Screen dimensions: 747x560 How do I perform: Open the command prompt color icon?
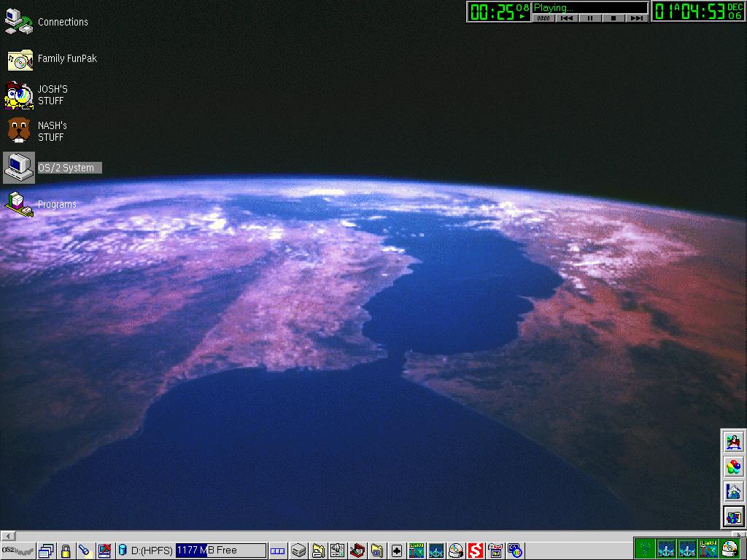(x=515, y=551)
